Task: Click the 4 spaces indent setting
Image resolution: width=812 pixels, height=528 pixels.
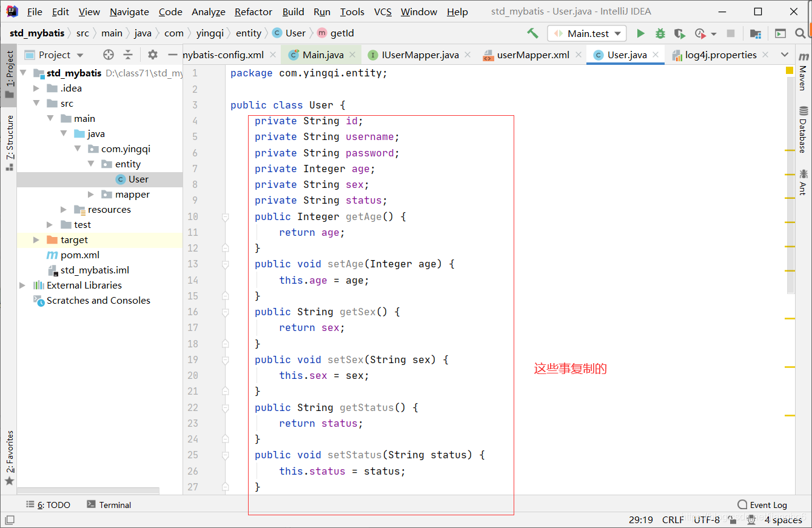Action: tap(783, 520)
